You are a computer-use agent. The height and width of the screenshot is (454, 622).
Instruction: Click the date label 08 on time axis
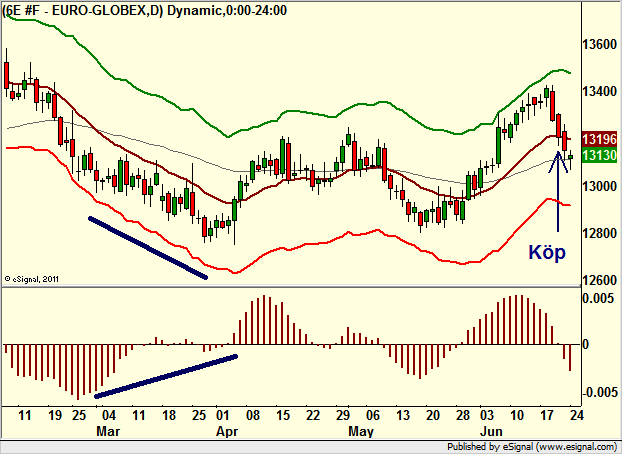tap(253, 416)
